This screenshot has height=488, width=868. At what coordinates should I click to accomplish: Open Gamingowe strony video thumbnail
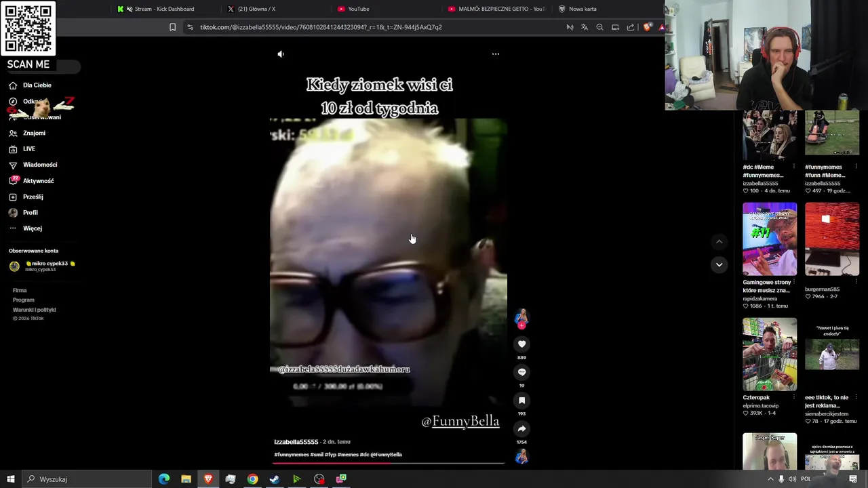click(x=770, y=239)
